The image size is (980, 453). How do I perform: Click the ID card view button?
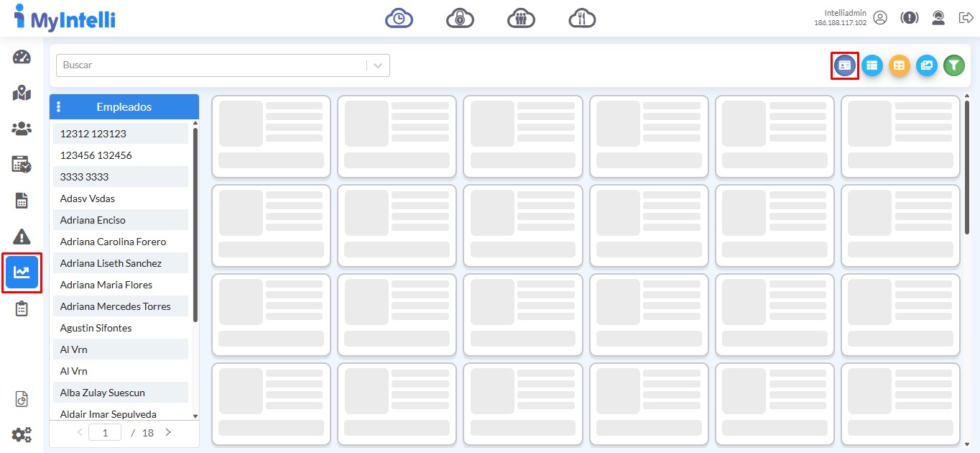[844, 65]
